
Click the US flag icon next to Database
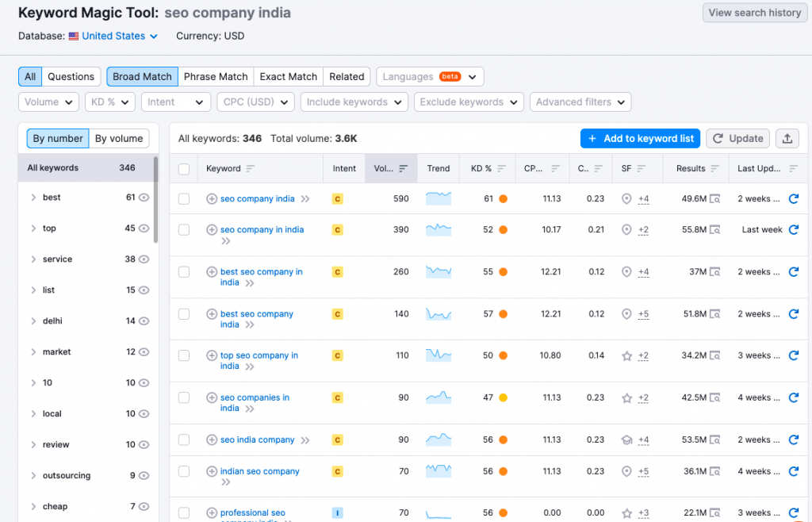click(73, 36)
